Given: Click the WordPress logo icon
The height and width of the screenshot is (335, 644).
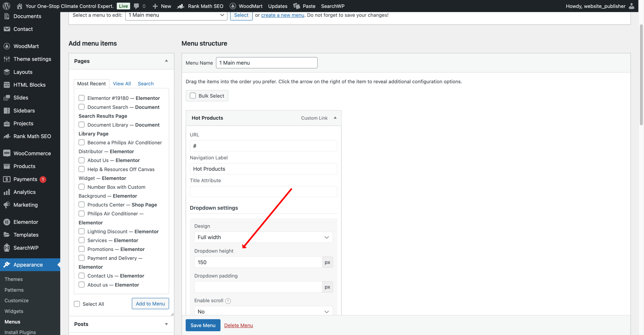Looking at the screenshot, I should coord(6,6).
